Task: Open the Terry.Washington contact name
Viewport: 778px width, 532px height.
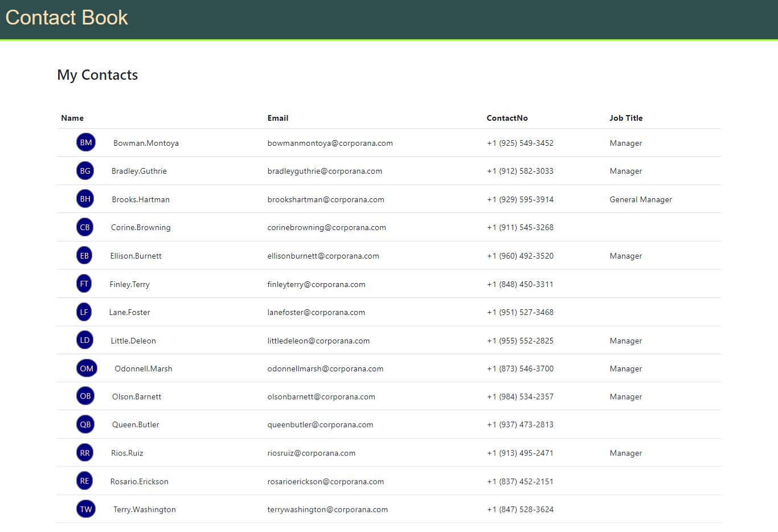Action: [144, 509]
